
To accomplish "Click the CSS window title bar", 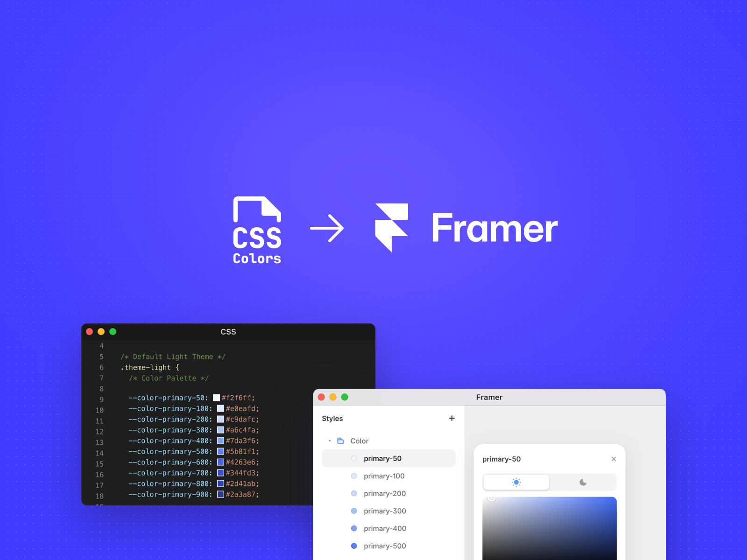I will [228, 332].
